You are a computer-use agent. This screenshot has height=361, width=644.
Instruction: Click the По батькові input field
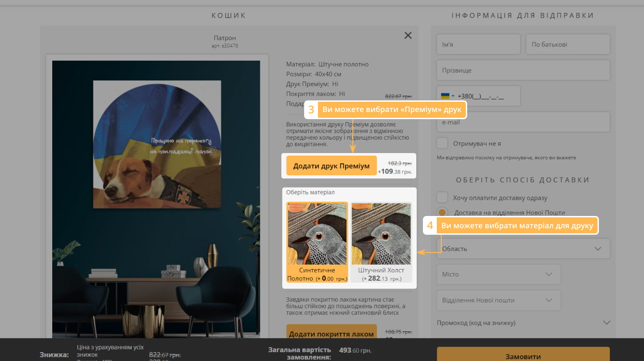pos(568,45)
